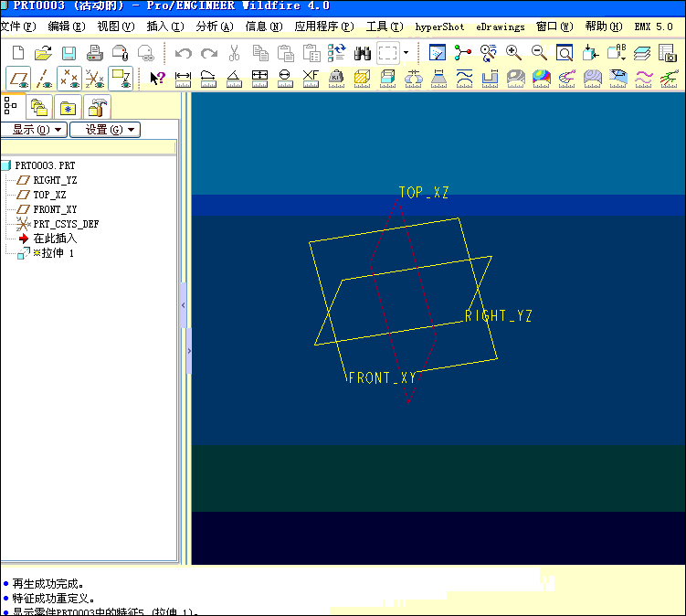Run the shaded curvature analysis (rainbow icon)
Image resolution: width=686 pixels, height=616 pixels.
coord(541,79)
